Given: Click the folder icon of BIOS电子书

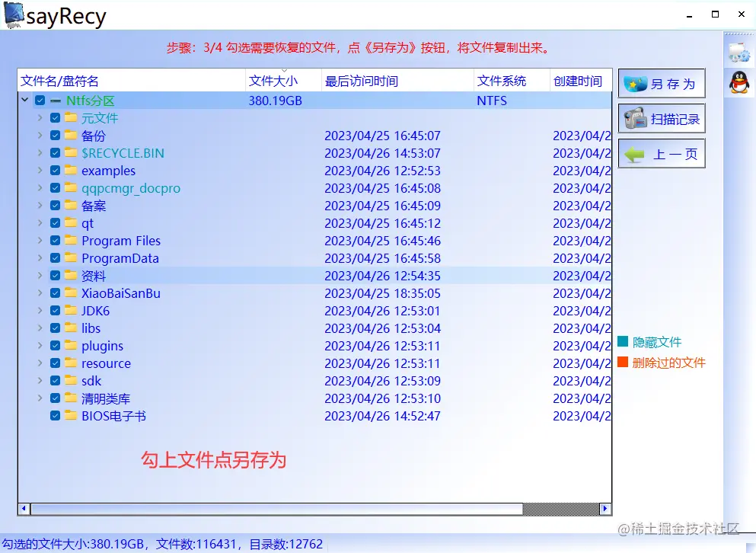Looking at the screenshot, I should tap(71, 415).
